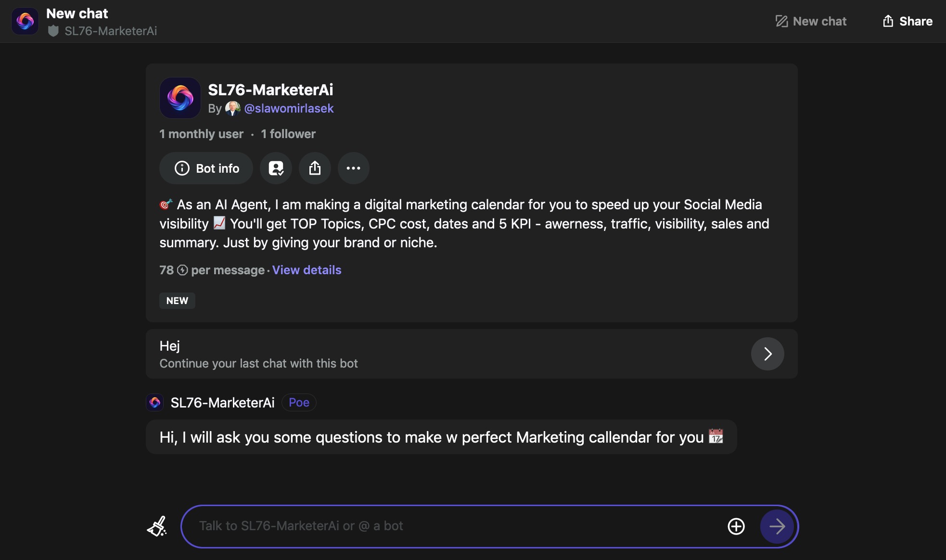Click the Poe badge beside bot name
946x560 pixels.
(x=299, y=403)
